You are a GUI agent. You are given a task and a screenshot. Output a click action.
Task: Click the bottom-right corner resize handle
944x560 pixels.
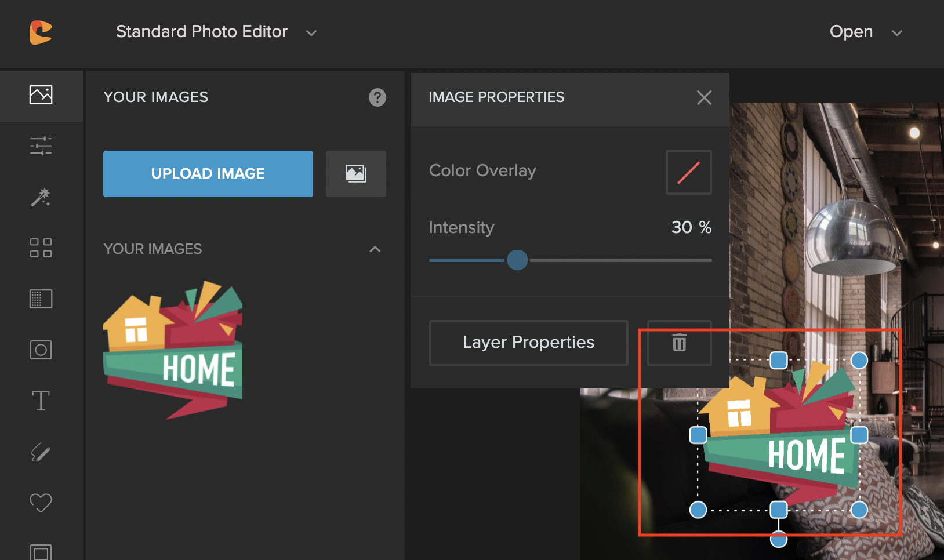(x=859, y=510)
